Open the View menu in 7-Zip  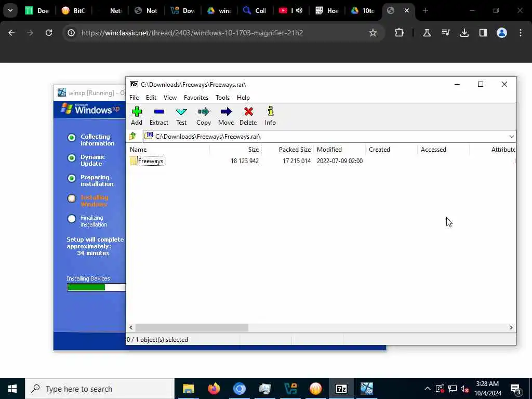click(x=170, y=97)
